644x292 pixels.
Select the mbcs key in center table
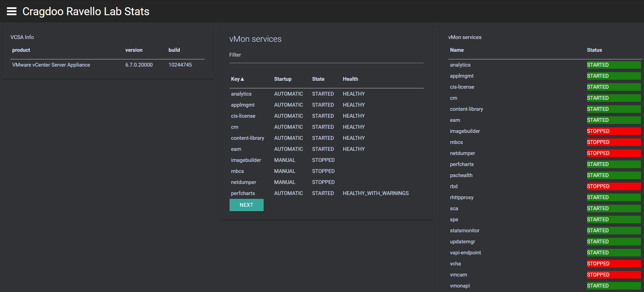[x=237, y=171]
